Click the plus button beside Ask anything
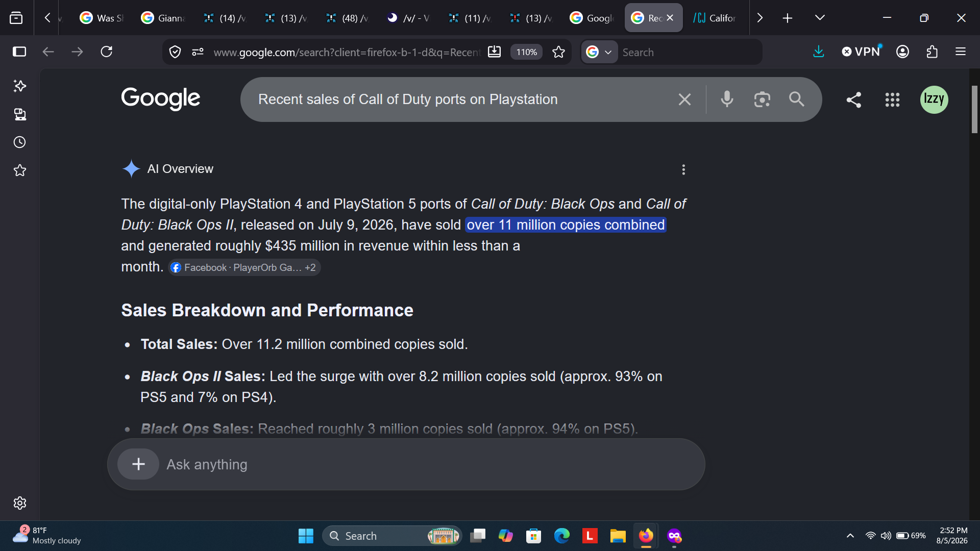Screen dimensions: 980x551 [138, 464]
